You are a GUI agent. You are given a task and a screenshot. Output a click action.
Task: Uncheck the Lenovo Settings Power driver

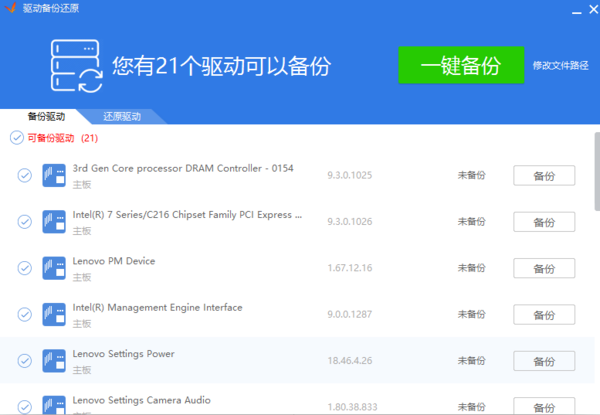pyautogui.click(x=25, y=361)
